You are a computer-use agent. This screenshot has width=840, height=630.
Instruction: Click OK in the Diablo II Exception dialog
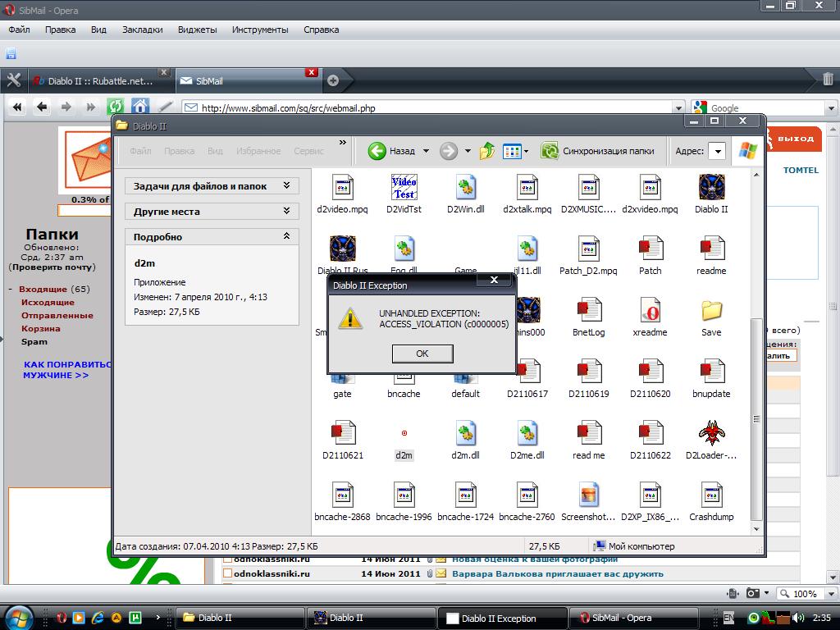(x=422, y=354)
